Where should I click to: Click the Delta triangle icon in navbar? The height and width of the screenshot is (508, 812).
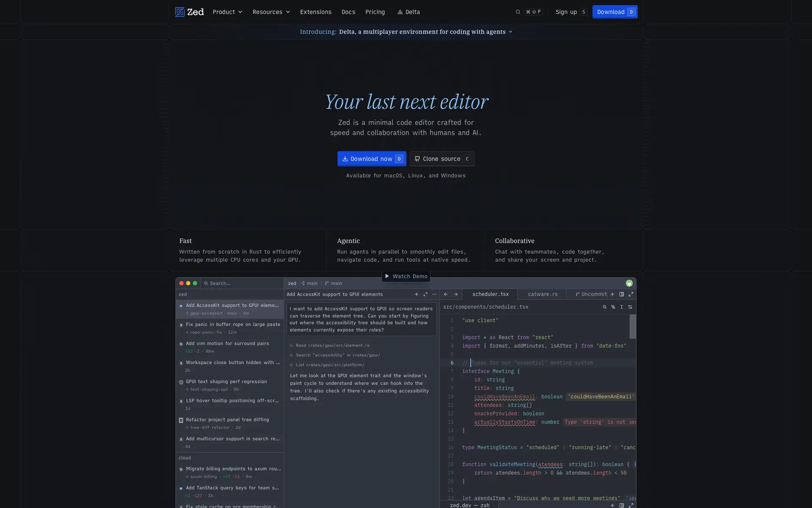coord(400,12)
